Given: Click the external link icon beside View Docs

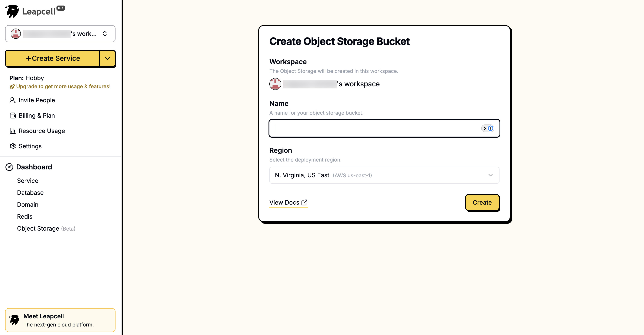Looking at the screenshot, I should point(305,202).
